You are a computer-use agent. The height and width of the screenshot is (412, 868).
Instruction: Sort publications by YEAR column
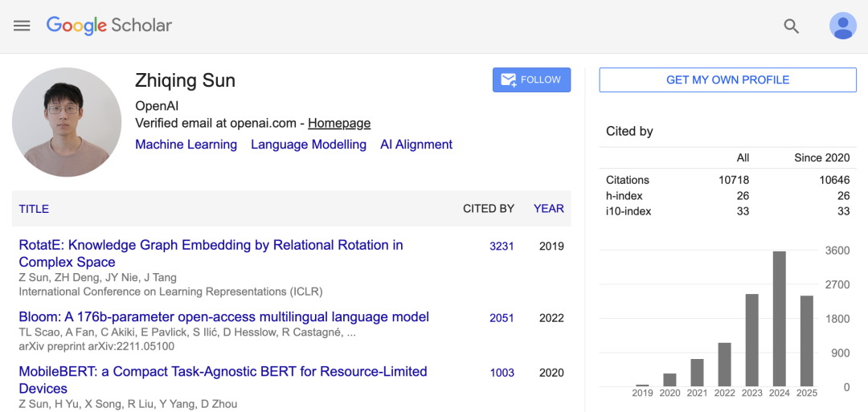point(549,209)
